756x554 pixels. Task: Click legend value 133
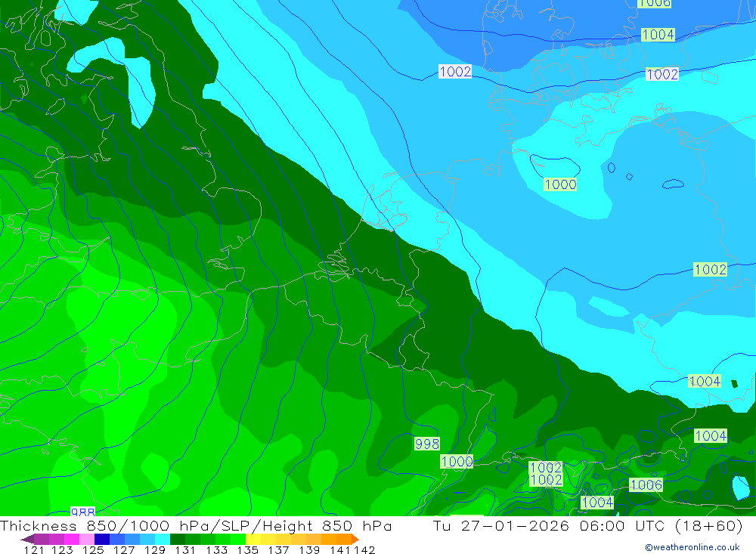(216, 549)
